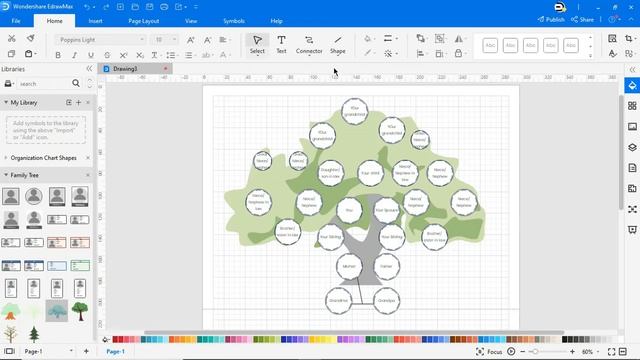The width and height of the screenshot is (640, 360).
Task: Toggle fullscreen view icon
Action: pos(611,351)
